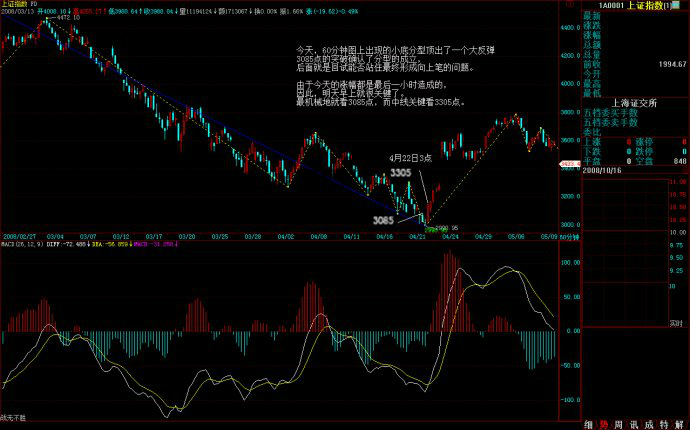This screenshot has width=690, height=430.
Task: Click the 4月22日3点 annotation label
Action: pos(410,158)
